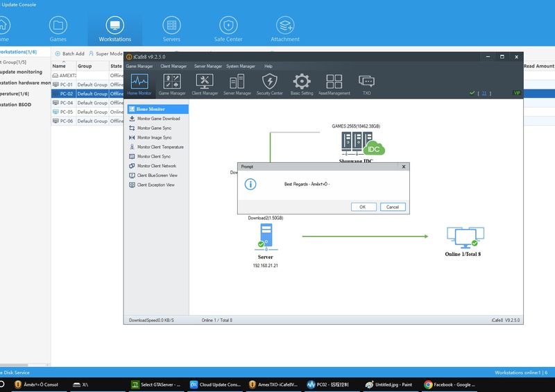Open Basic Setting gear icon
The width and height of the screenshot is (555, 392).
(302, 84)
